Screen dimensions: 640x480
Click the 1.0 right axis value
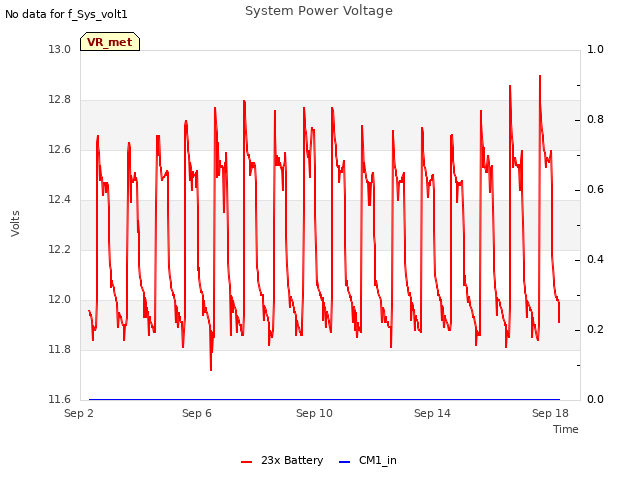[x=596, y=49]
